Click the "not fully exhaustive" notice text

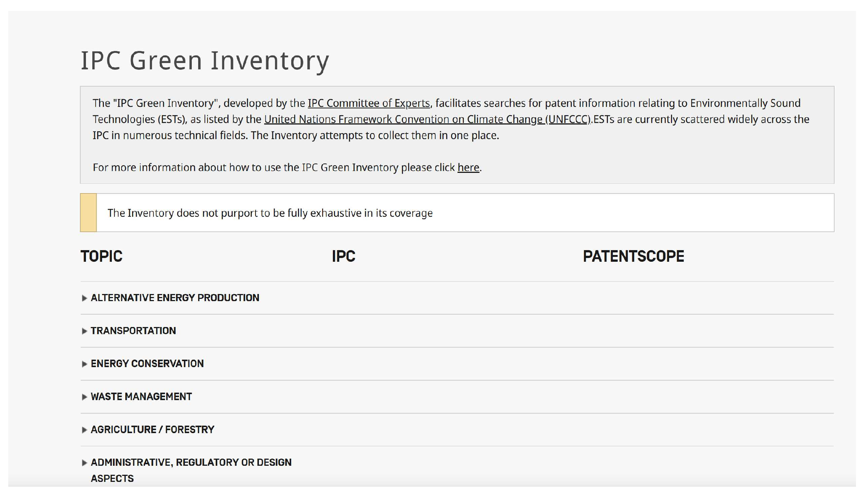pyautogui.click(x=270, y=213)
